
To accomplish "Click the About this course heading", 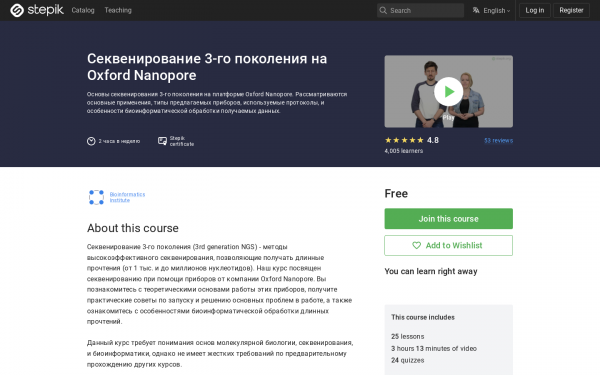I will (133, 228).
